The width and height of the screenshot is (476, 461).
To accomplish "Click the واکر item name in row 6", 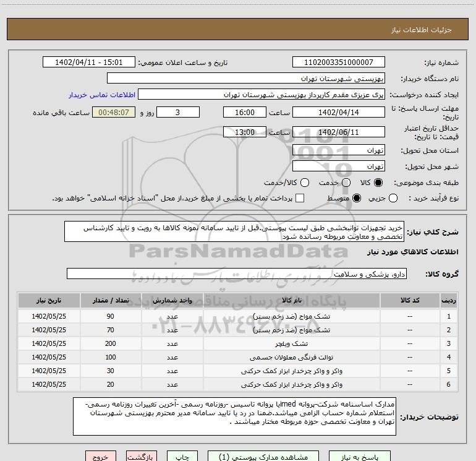I will pos(291,385).
